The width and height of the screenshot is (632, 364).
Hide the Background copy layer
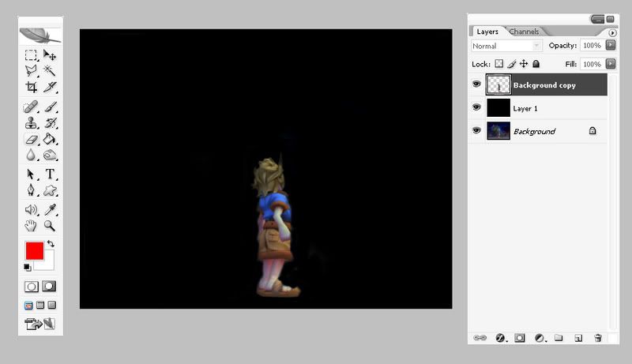pyautogui.click(x=476, y=84)
